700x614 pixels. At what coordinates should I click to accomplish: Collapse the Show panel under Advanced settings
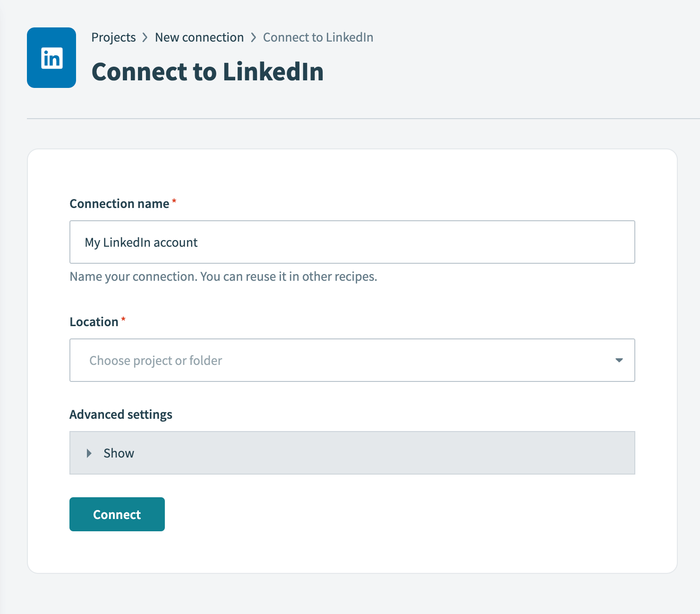119,453
